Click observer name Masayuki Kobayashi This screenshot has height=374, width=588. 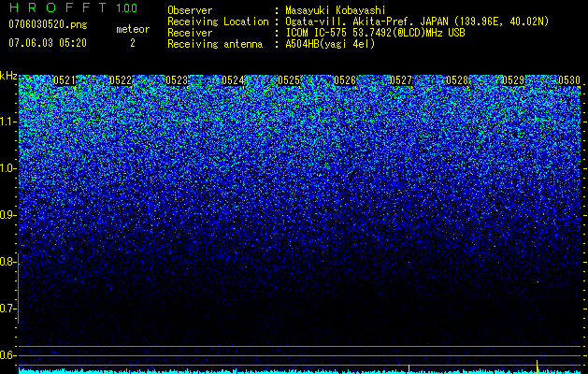pos(336,10)
